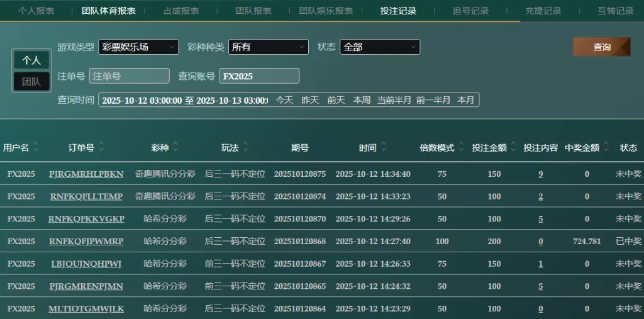The image size is (644, 319).
Task: Select the 今天 quick date option
Action: [x=284, y=100]
